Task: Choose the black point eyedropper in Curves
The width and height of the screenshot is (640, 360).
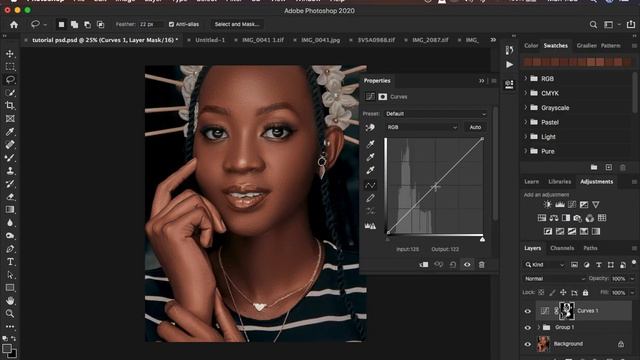Action: tap(370, 144)
